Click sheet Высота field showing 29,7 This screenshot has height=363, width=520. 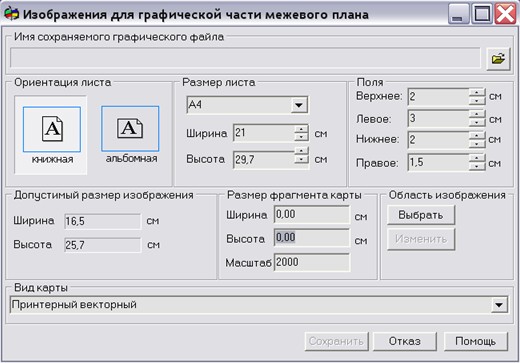264,159
